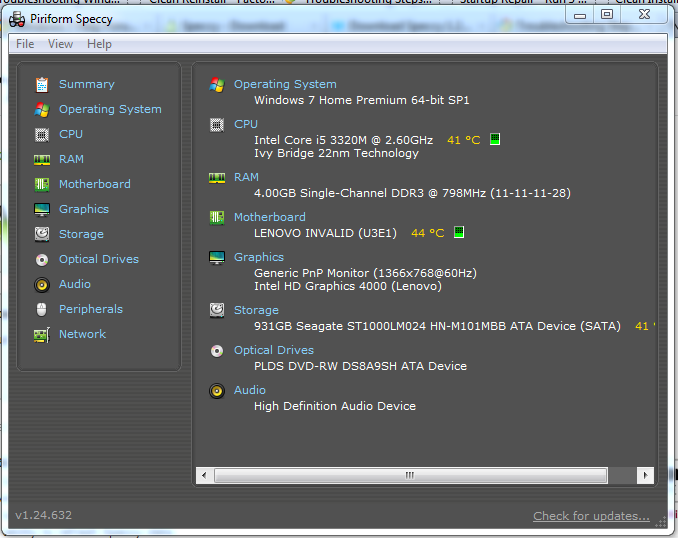Click the Graphics monitor icon in summary pane

tap(217, 257)
